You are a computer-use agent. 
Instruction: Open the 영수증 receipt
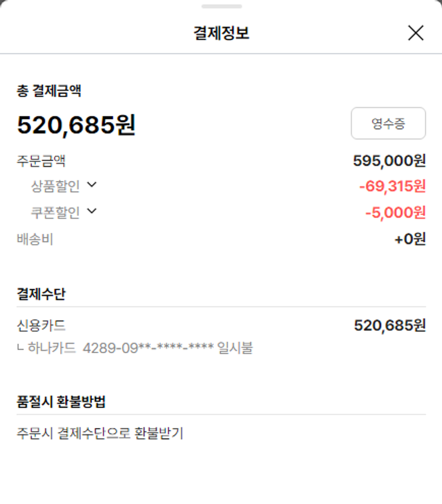click(x=388, y=123)
